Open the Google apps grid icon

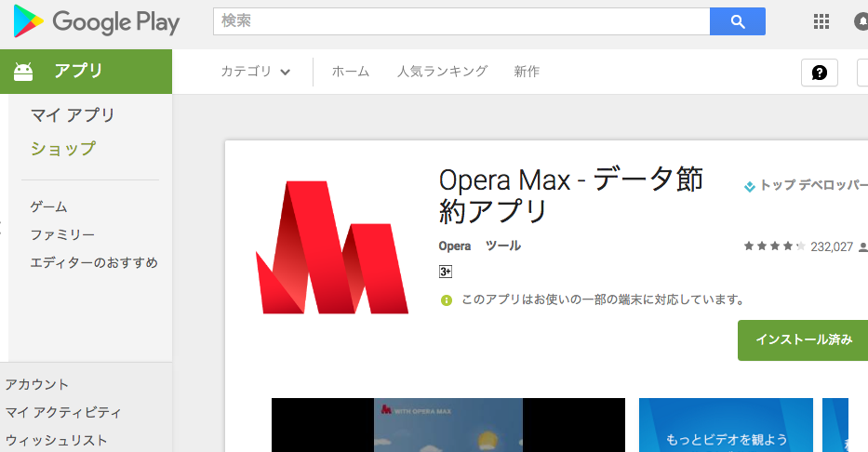pyautogui.click(x=821, y=21)
